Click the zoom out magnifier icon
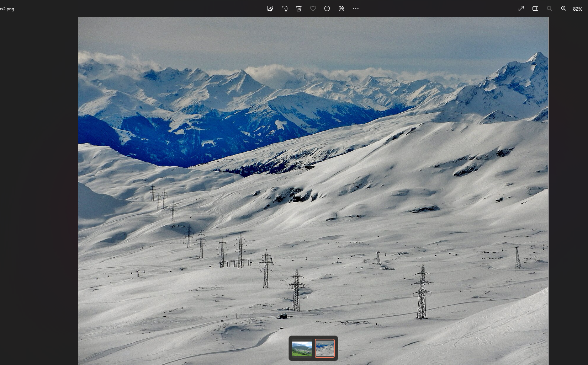Screen dimensions: 588x365 click(x=550, y=9)
